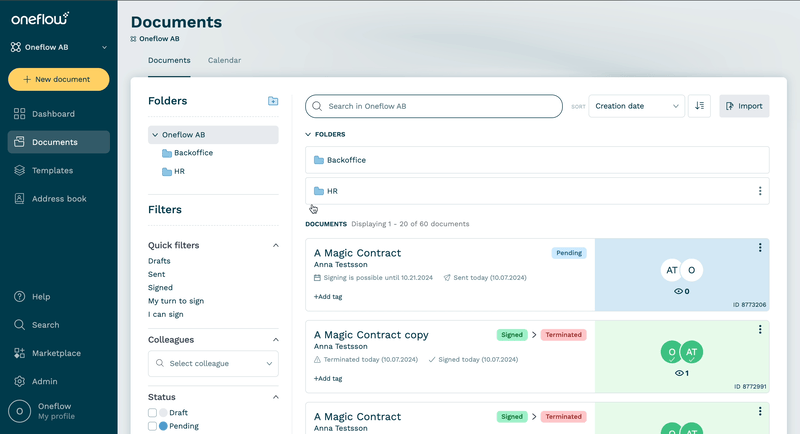
Task: Add tag to A Magic Contract copy
Action: (x=328, y=378)
